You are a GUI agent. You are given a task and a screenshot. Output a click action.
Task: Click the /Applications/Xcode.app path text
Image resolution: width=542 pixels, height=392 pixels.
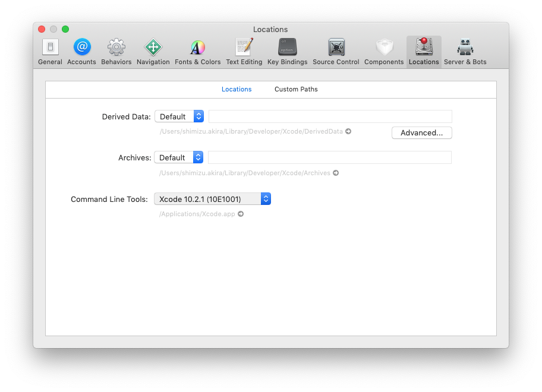point(197,214)
